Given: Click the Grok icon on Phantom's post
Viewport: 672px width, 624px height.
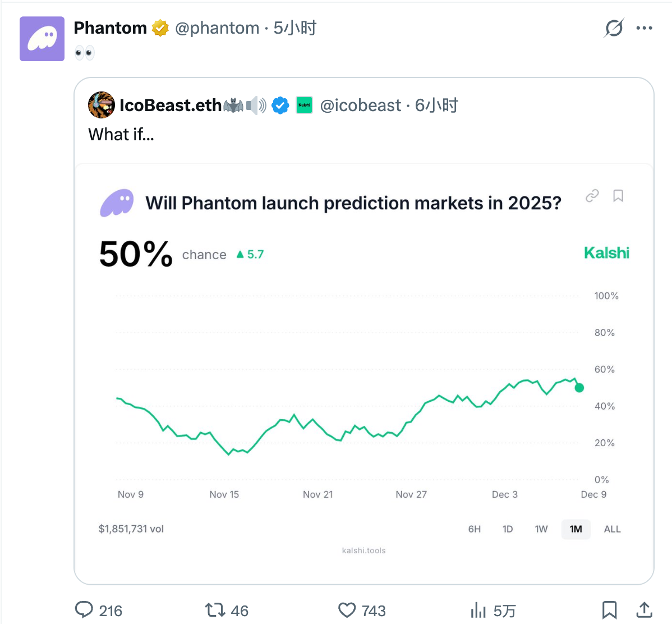Looking at the screenshot, I should [614, 27].
